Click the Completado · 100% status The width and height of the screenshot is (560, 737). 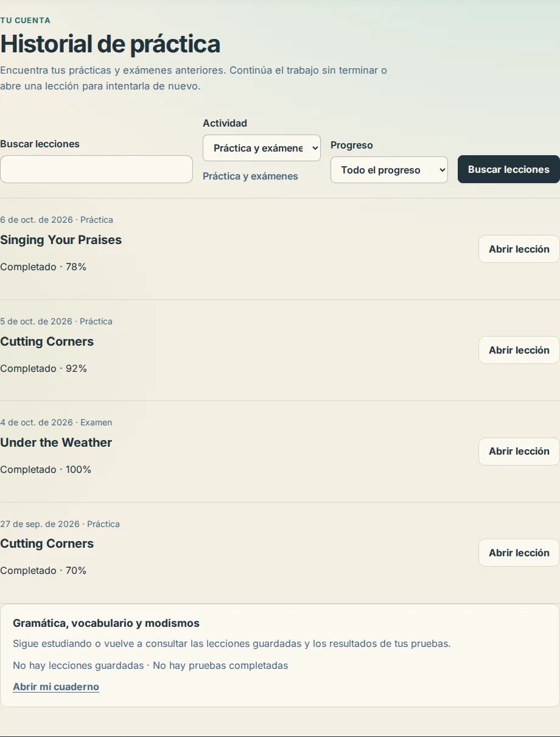point(46,469)
